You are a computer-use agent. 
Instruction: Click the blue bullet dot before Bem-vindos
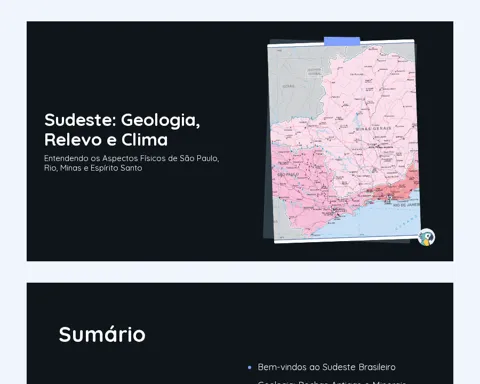(x=250, y=367)
